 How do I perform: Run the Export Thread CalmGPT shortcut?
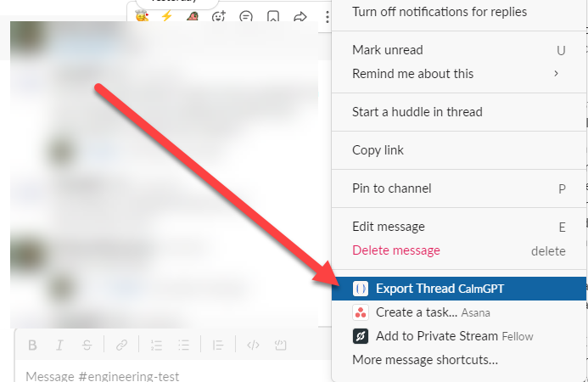pyautogui.click(x=459, y=289)
